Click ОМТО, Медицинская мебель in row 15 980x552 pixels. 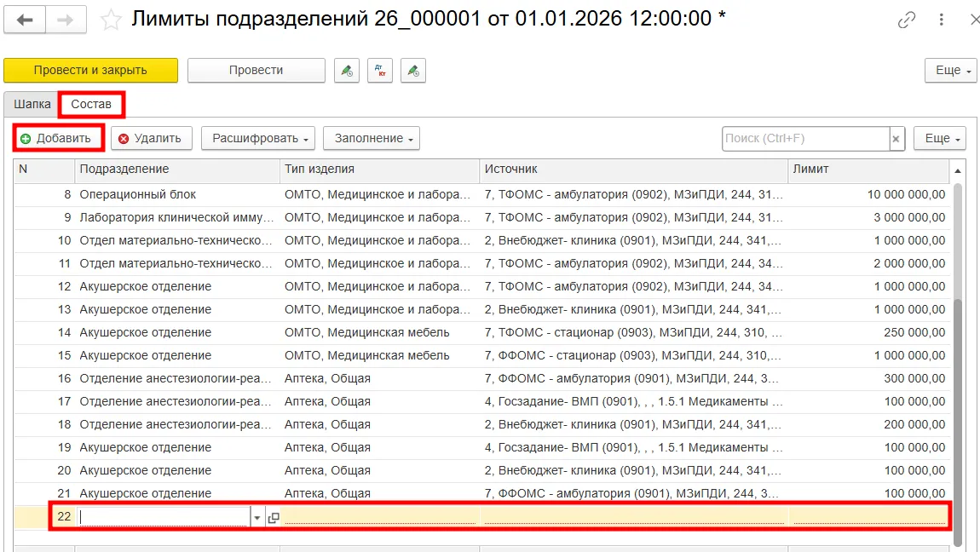[x=379, y=356]
